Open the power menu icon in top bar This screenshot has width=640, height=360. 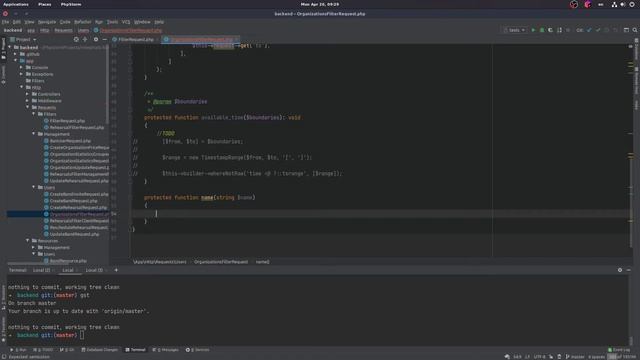(632, 4)
